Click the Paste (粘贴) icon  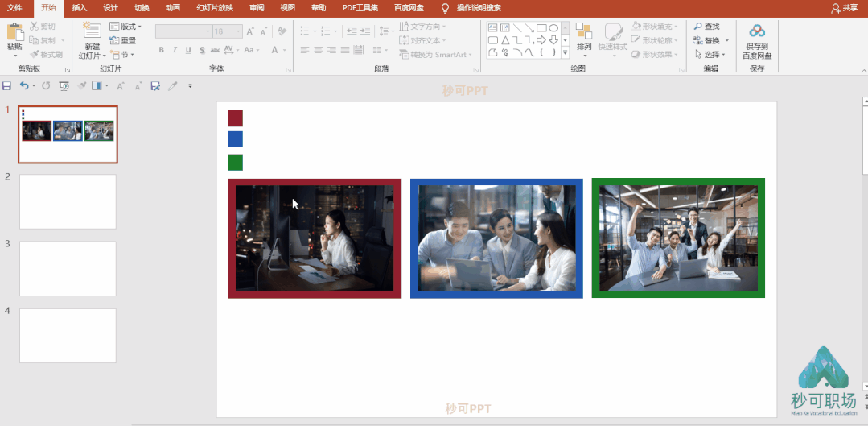pos(15,32)
